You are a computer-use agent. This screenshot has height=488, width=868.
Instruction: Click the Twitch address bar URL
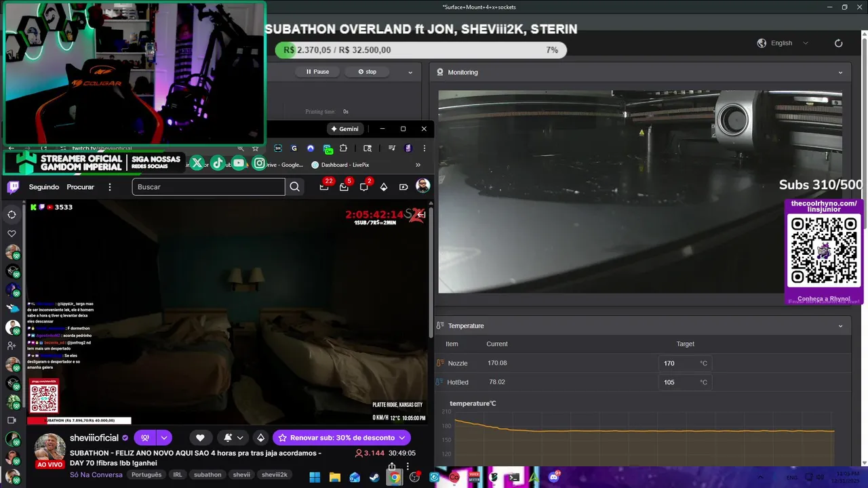click(x=102, y=148)
